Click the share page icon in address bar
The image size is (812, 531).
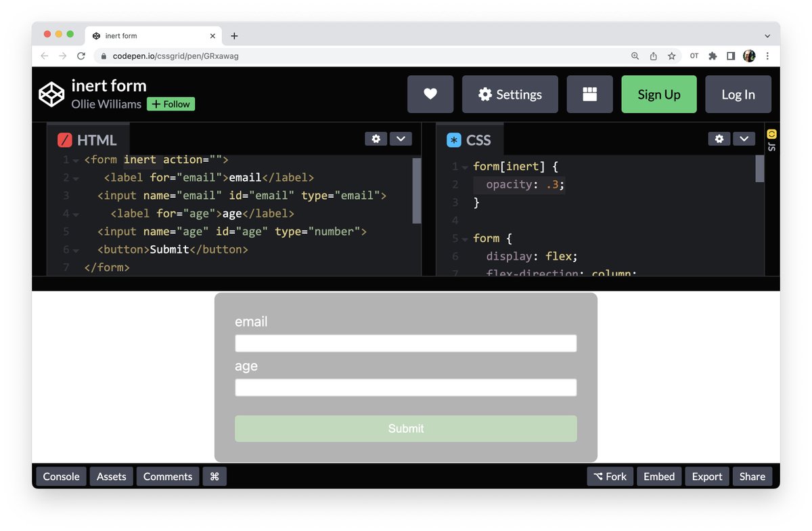[x=653, y=56]
